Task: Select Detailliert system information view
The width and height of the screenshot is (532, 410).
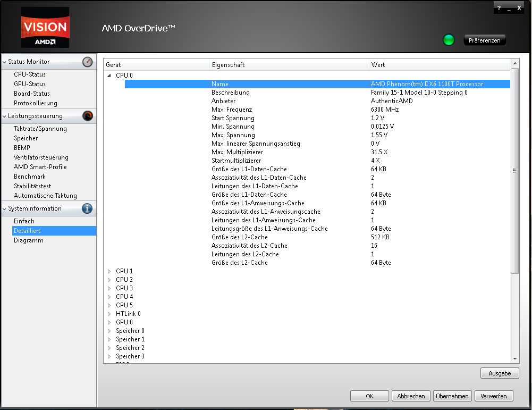Action: point(54,231)
